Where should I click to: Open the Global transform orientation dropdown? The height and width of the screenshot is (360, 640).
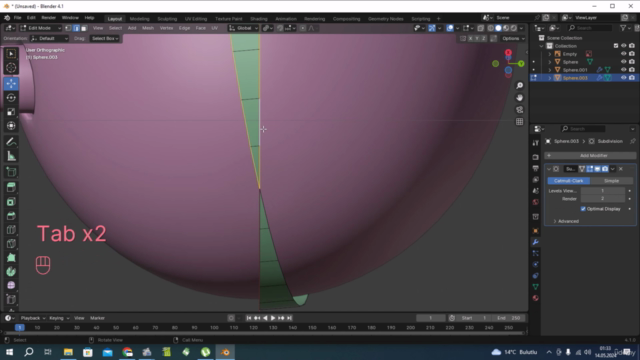coord(243,28)
